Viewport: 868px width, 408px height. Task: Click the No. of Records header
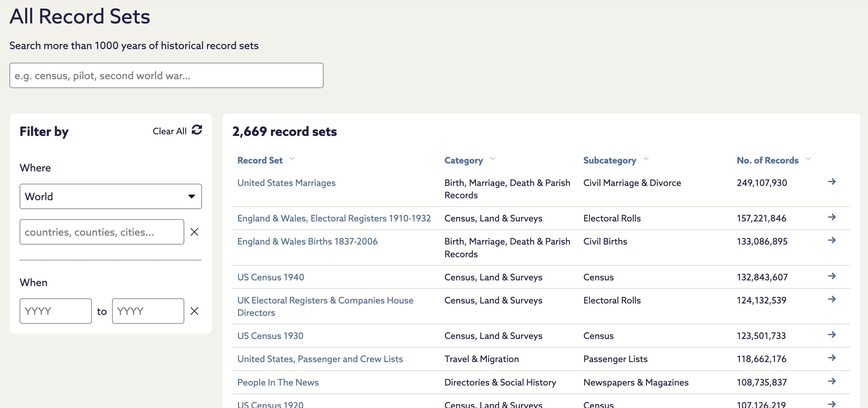tap(767, 160)
